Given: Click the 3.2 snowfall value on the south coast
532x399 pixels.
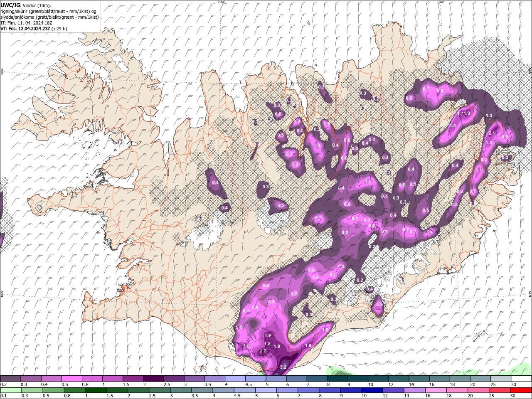Looking at the screenshot, I should pos(283,367).
